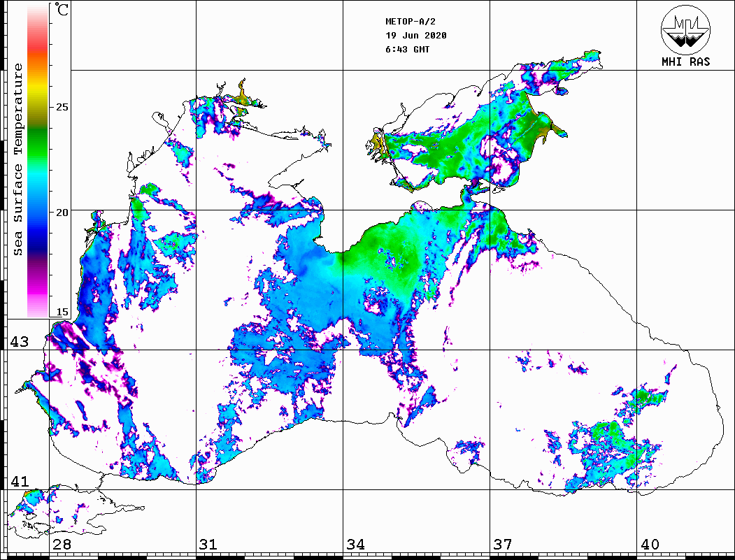The height and width of the screenshot is (560, 735).
Task: Click the time '6:43 GMT'
Action: pos(407,50)
